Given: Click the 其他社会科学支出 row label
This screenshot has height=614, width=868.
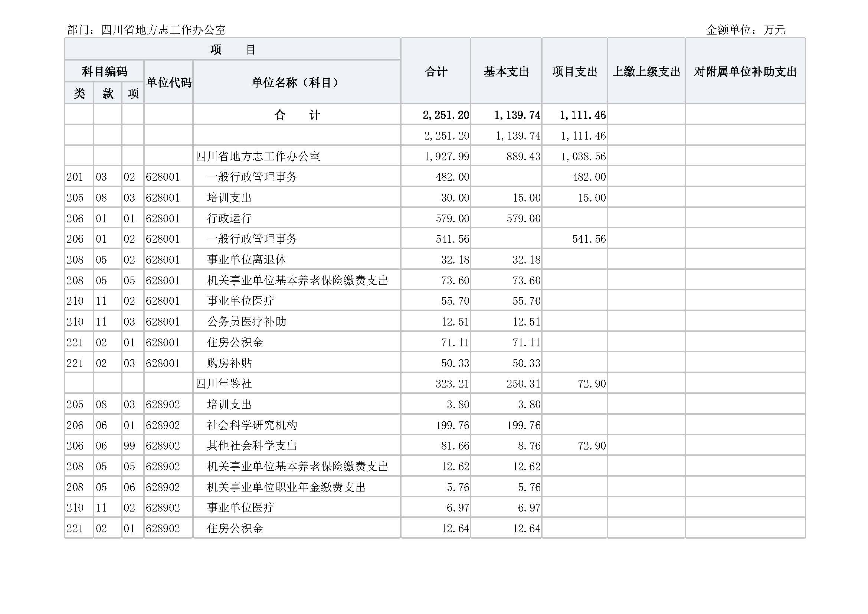Looking at the screenshot, I should [252, 446].
